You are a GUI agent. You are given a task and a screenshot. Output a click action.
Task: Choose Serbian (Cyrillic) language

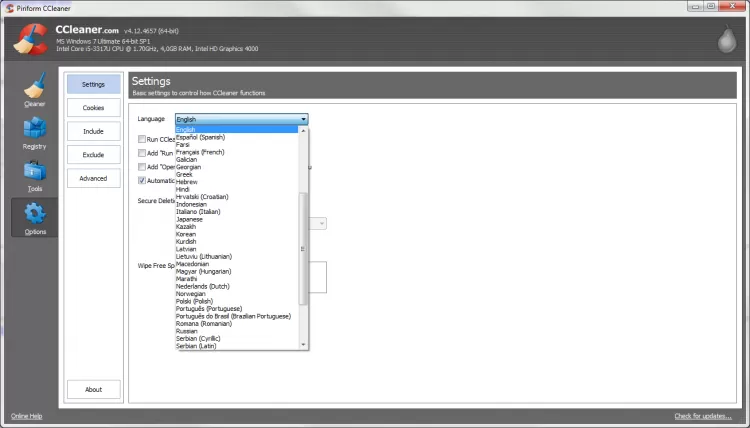tap(237, 338)
